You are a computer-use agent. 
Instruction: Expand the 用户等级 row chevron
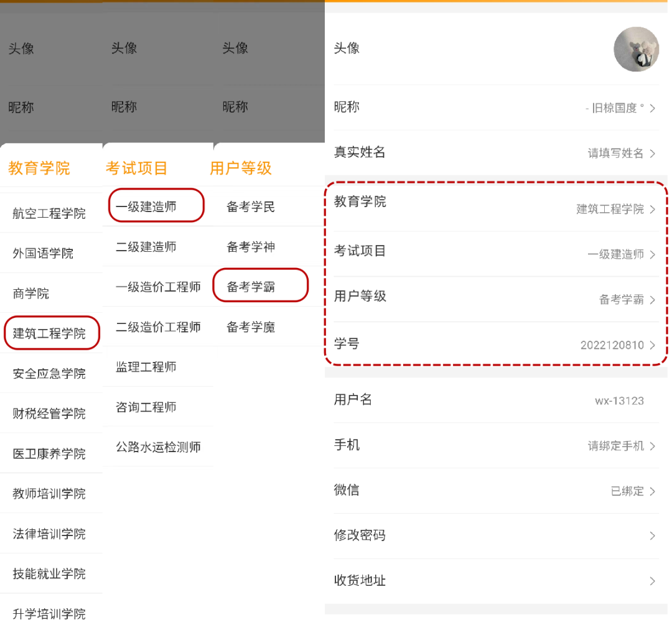pyautogui.click(x=652, y=300)
